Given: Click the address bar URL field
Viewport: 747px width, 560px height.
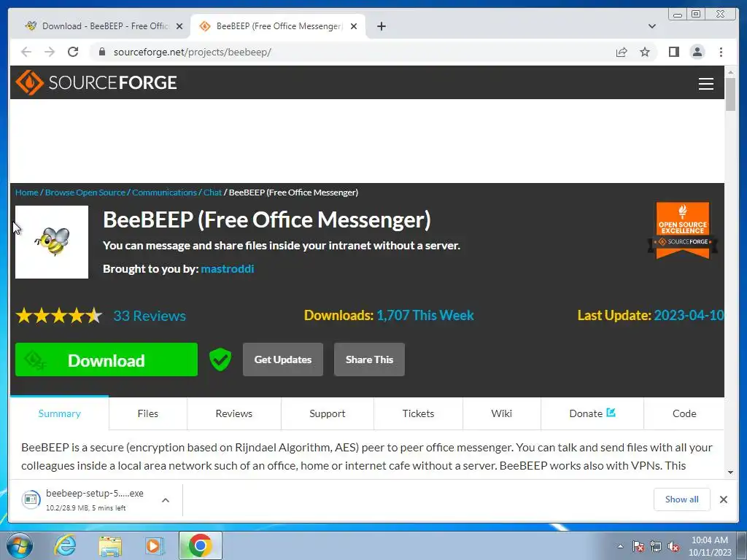Looking at the screenshot, I should [x=352, y=52].
